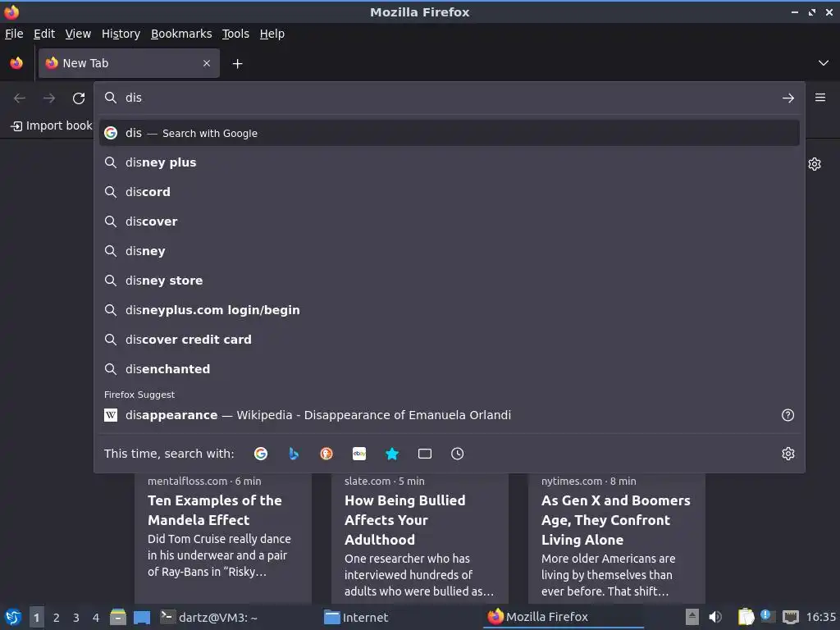Screen dimensions: 840x630
Task: Reload the current page
Action: 79,98
